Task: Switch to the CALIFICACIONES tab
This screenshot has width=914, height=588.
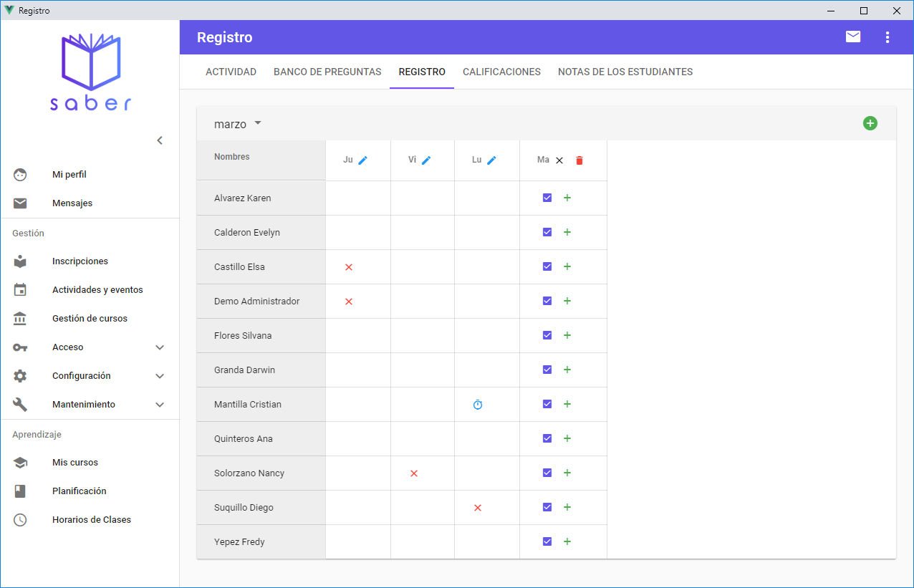Action: (501, 72)
